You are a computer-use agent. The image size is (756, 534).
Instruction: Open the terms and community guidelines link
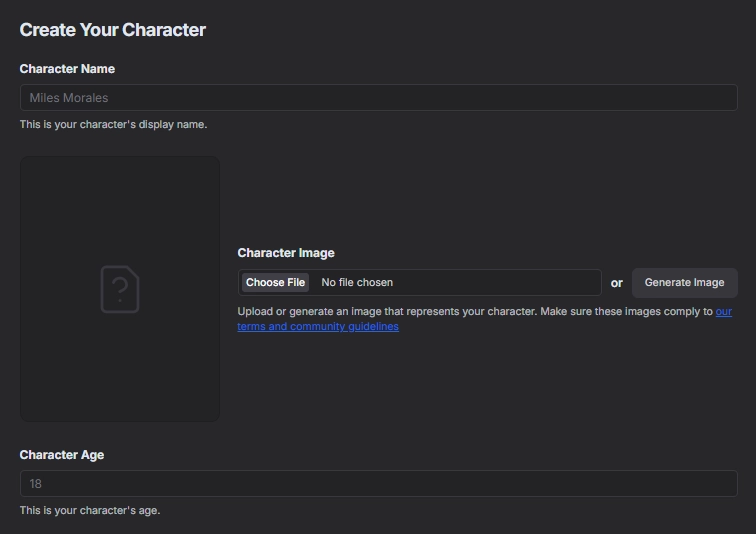pos(318,326)
